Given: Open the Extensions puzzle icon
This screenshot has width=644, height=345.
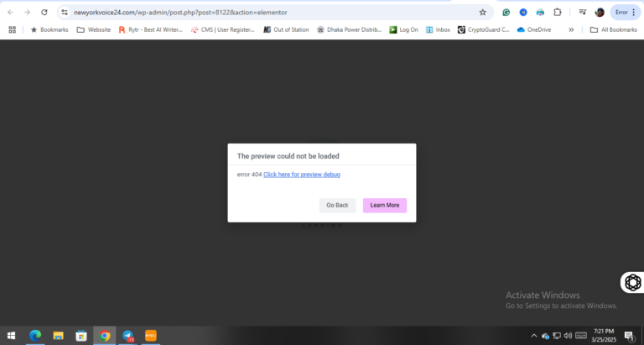Looking at the screenshot, I should (558, 13).
